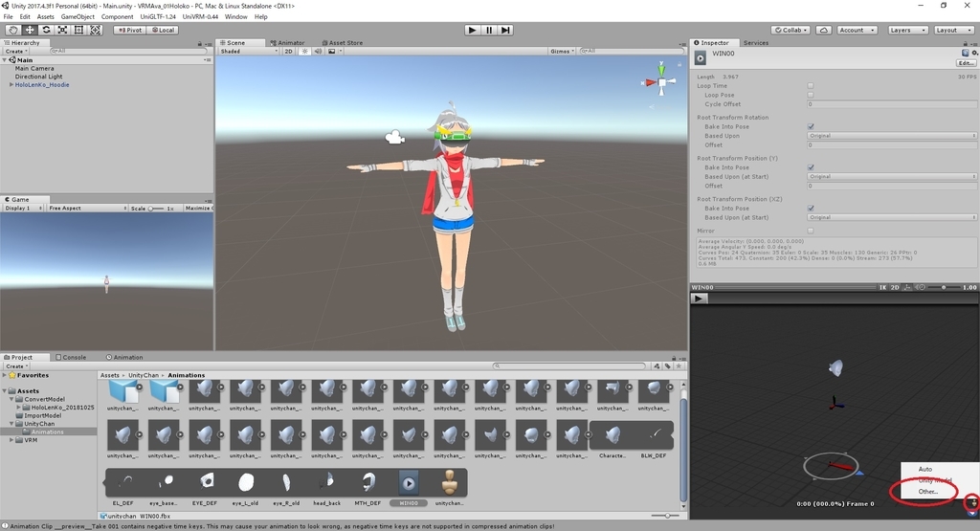The width and height of the screenshot is (980, 531).
Task: Toggle scene lighting
Action: 304,52
